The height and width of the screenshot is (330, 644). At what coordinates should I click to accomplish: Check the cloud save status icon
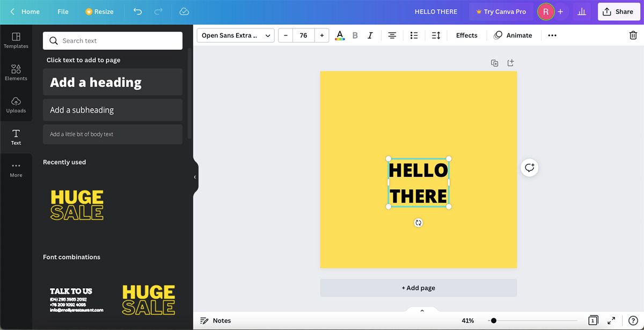tap(184, 11)
